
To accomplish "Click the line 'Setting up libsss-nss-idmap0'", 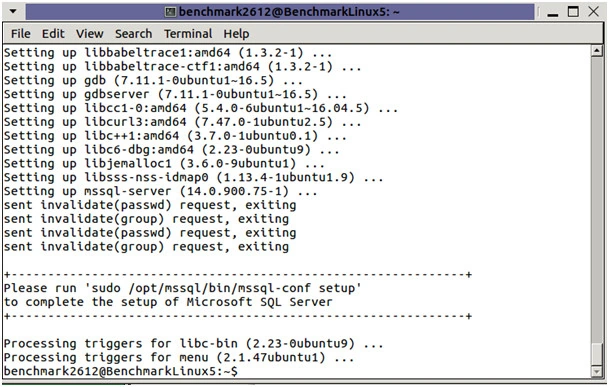I will [x=193, y=177].
